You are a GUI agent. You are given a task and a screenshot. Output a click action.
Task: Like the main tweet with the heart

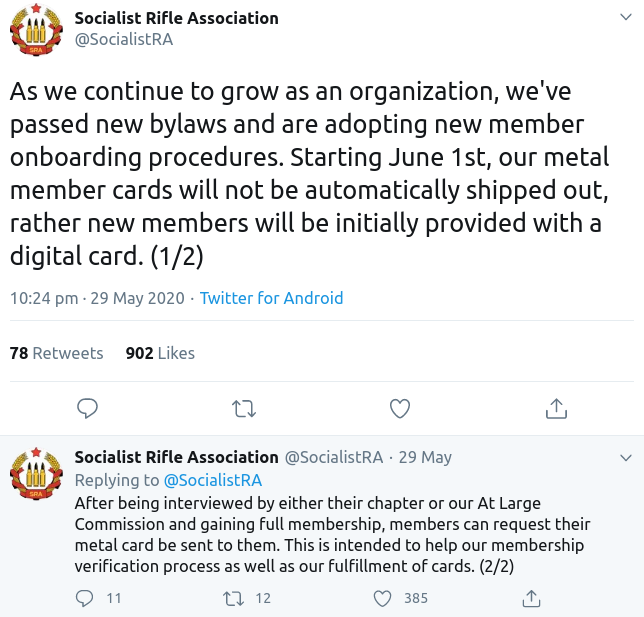coord(400,409)
